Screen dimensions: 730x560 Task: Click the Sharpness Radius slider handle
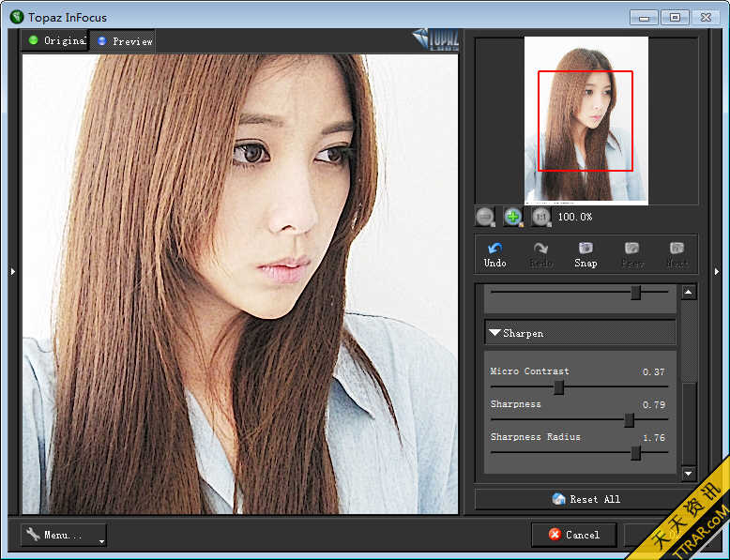point(636,453)
